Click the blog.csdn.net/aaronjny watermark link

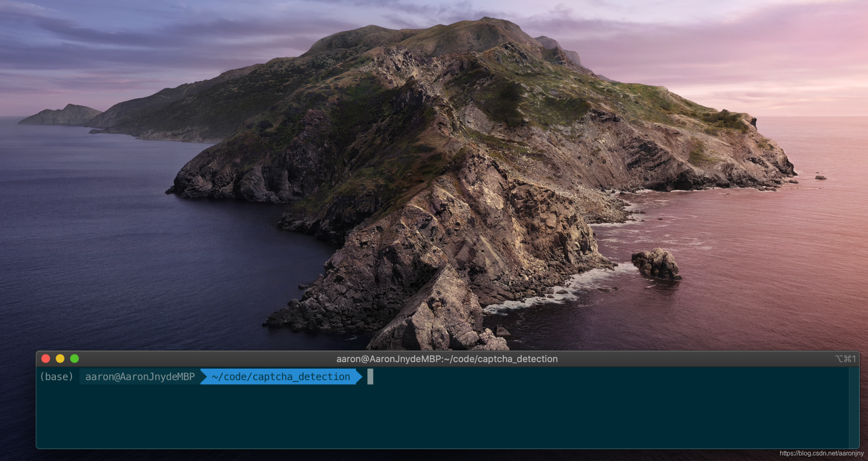[x=821, y=453]
